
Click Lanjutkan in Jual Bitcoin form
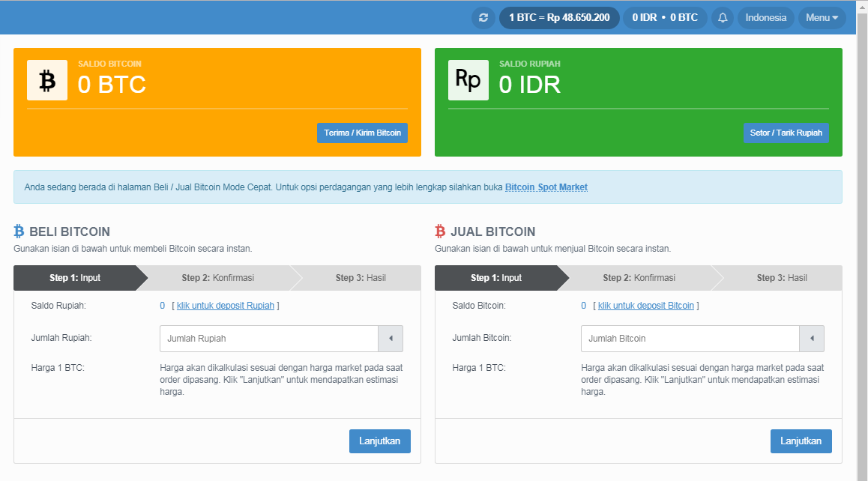pos(801,441)
